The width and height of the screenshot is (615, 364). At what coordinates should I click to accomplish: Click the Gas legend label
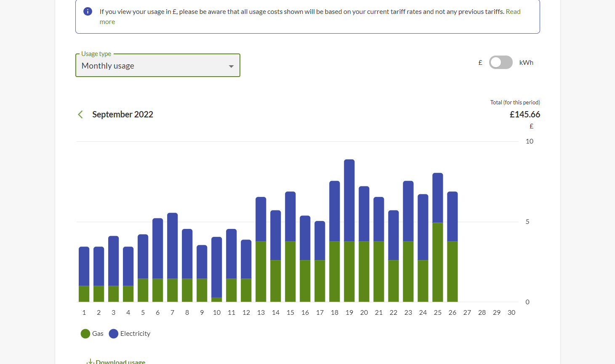(x=98, y=334)
